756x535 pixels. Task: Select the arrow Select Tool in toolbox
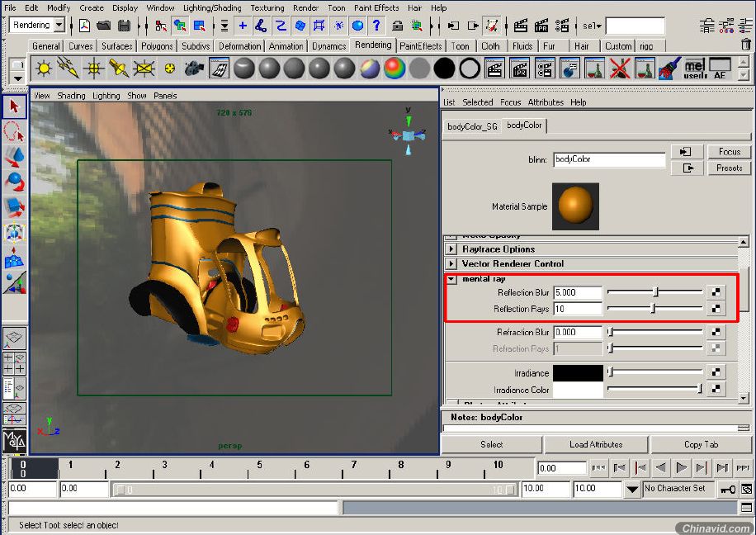coord(14,107)
